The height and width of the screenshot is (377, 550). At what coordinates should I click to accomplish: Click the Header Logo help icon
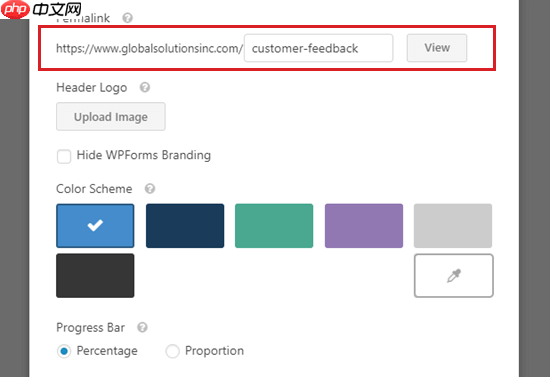145,87
